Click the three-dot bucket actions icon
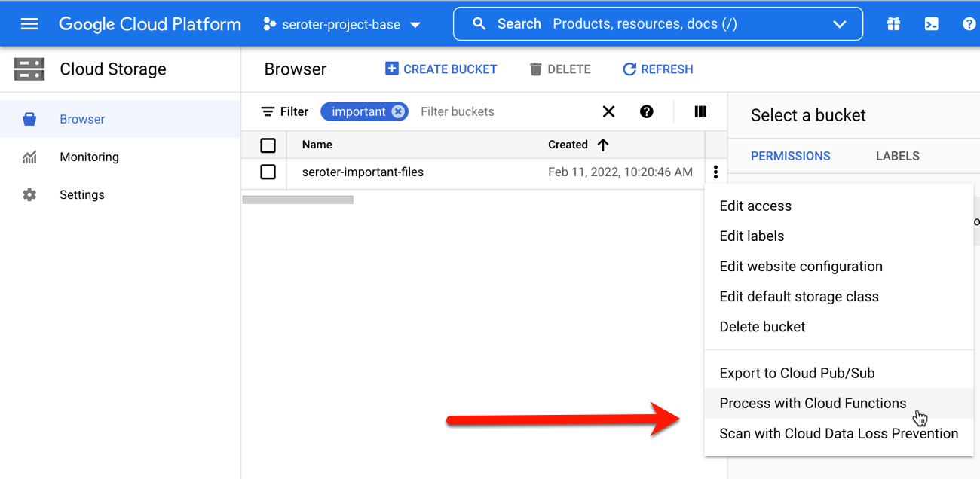The image size is (980, 479). click(715, 172)
